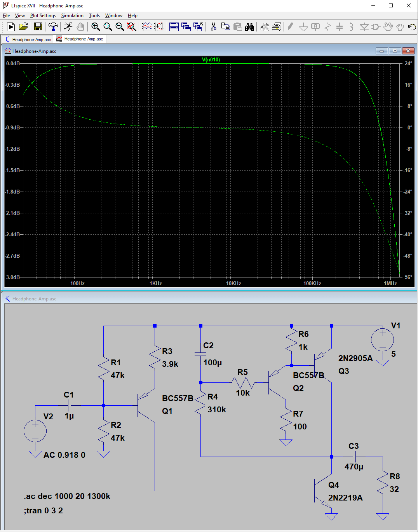Viewport: 418px width, 532px height.
Task: Tile windows horizontally via toolbar icon
Action: click(174, 27)
